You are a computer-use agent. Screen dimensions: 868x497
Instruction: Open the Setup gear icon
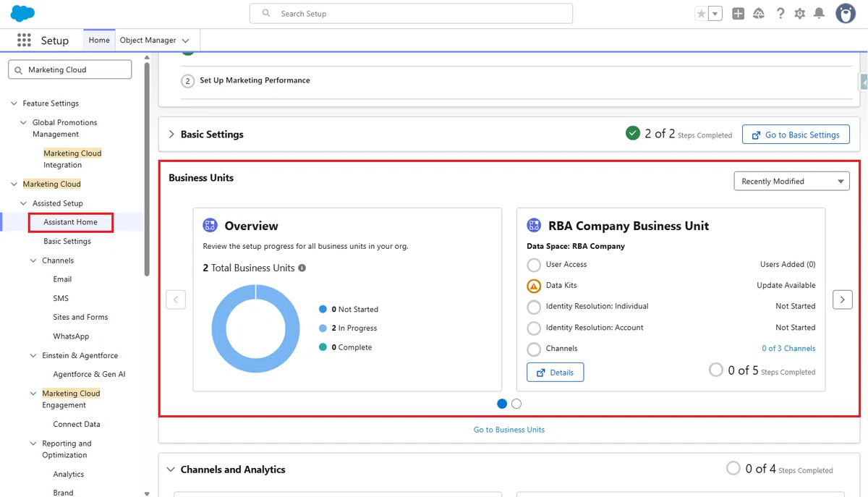click(x=799, y=14)
